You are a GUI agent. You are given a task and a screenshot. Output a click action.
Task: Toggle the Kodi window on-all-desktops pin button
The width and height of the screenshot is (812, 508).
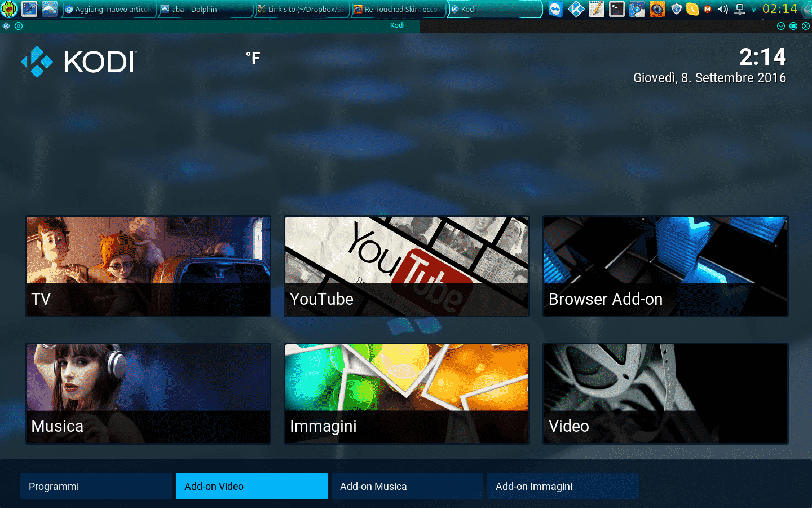coord(19,26)
